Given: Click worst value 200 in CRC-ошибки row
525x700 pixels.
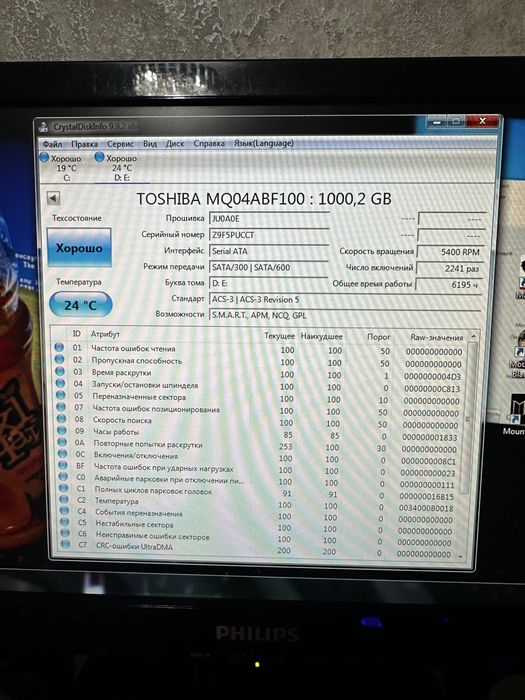Looking at the screenshot, I should pos(329,552).
